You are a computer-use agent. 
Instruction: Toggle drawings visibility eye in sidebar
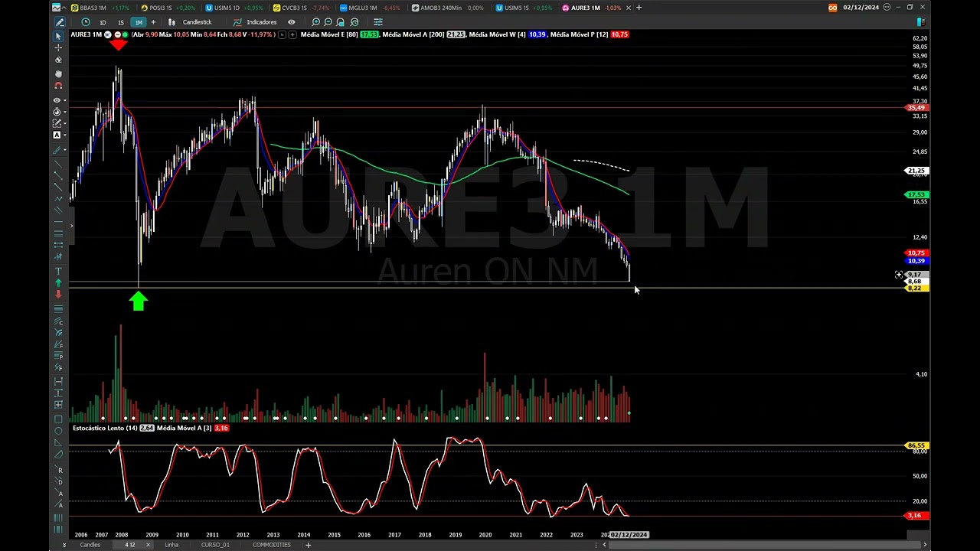[x=57, y=100]
